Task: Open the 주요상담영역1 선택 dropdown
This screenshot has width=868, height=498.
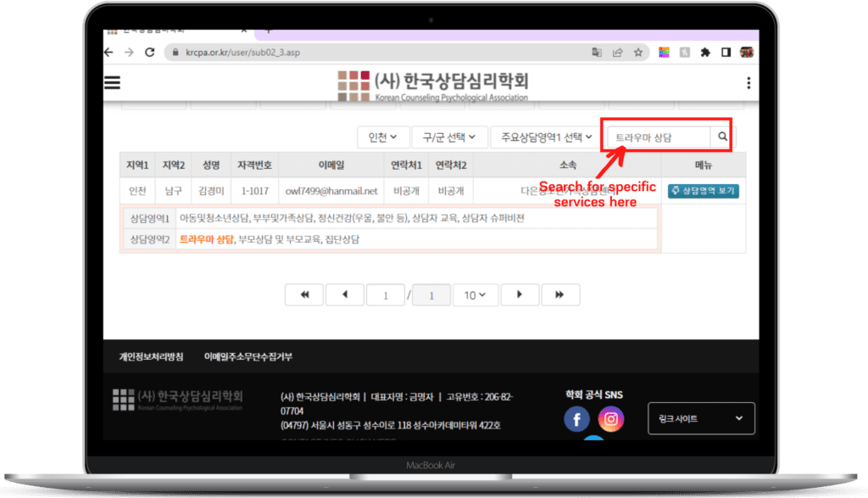Action: tap(546, 137)
